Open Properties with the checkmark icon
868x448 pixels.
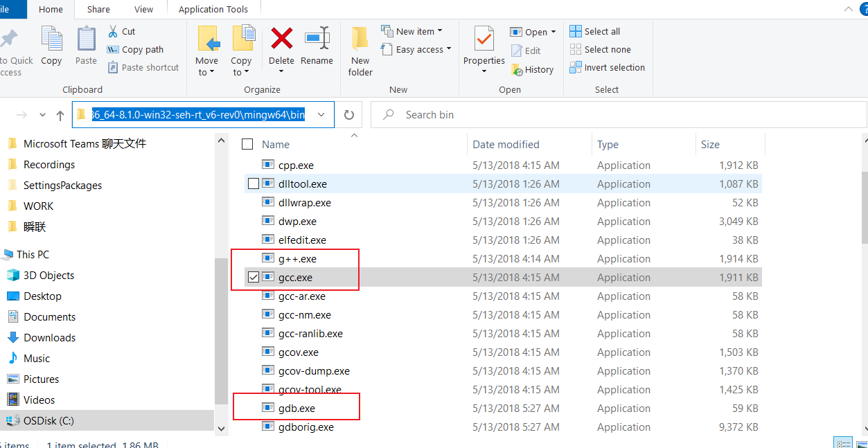484,38
